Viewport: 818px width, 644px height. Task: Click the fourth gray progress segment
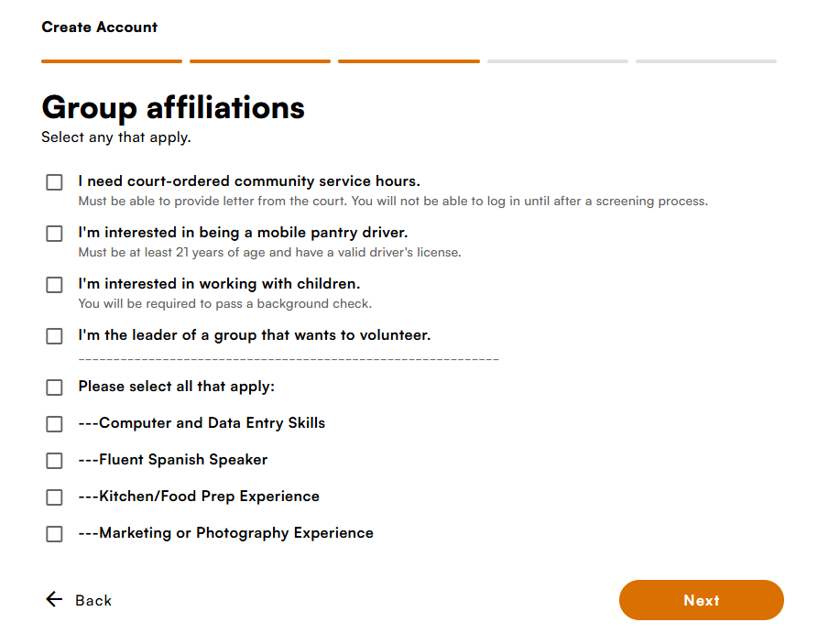coord(558,61)
